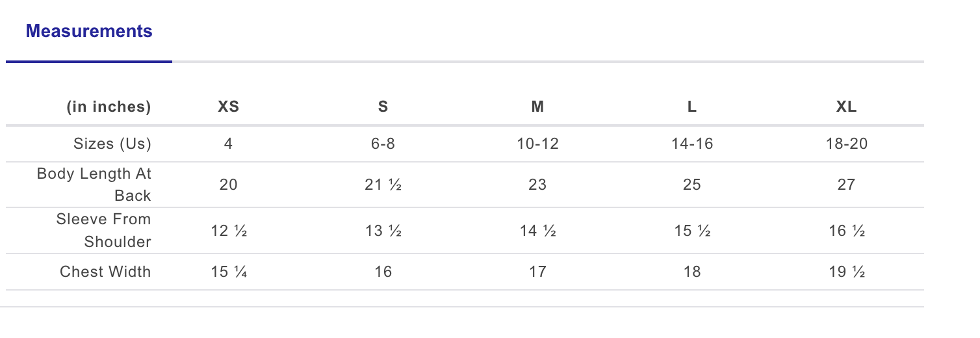Click the "(in inches)" header label
This screenshot has height=338, width=980.
click(x=109, y=107)
